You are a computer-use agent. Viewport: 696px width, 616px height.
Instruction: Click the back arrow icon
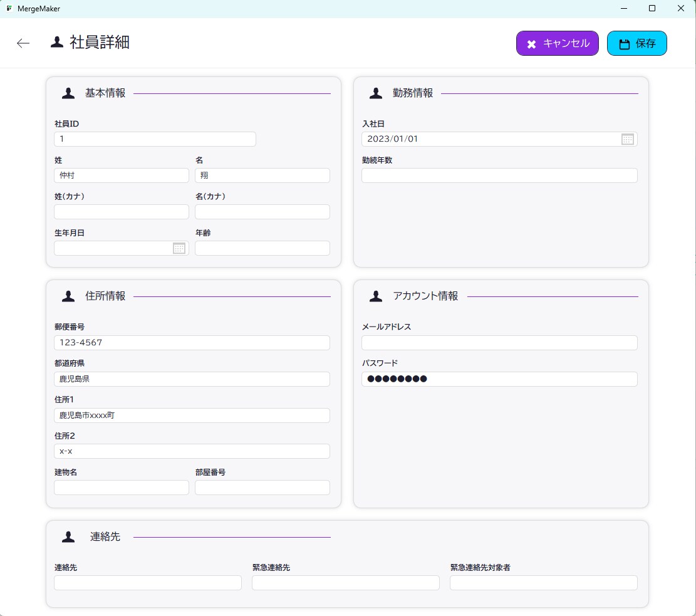pyautogui.click(x=23, y=43)
